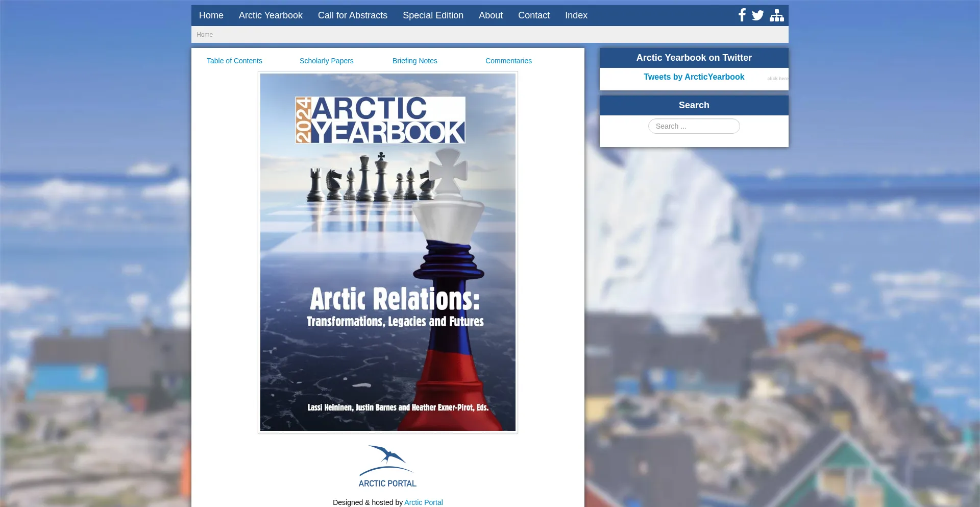Focus the Search input field
The image size is (980, 507).
[x=694, y=126]
